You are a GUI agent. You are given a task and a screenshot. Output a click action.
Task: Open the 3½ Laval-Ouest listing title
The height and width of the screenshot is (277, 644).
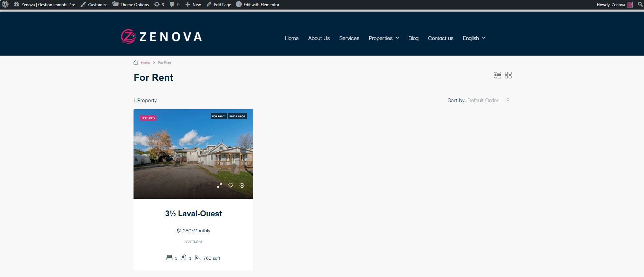pyautogui.click(x=194, y=214)
